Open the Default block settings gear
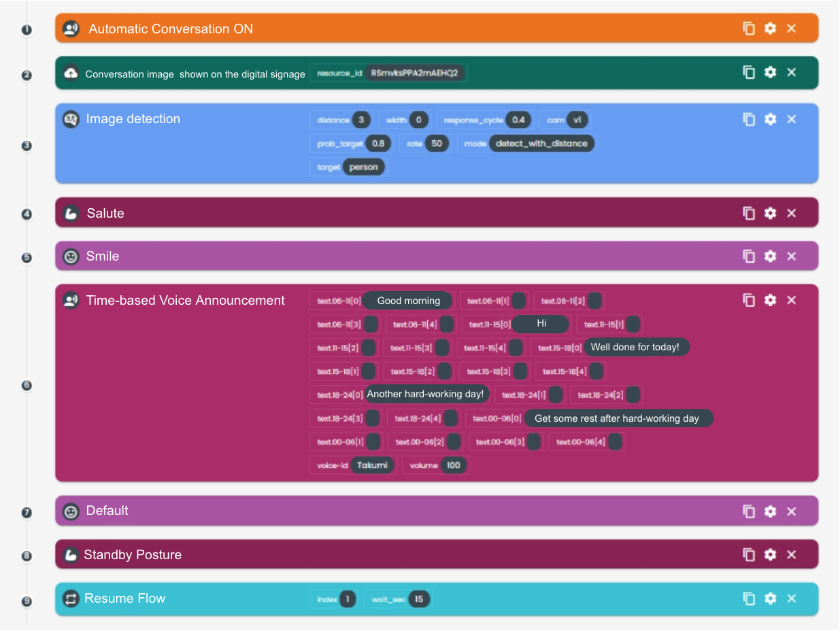Image resolution: width=840 pixels, height=634 pixels. click(770, 511)
